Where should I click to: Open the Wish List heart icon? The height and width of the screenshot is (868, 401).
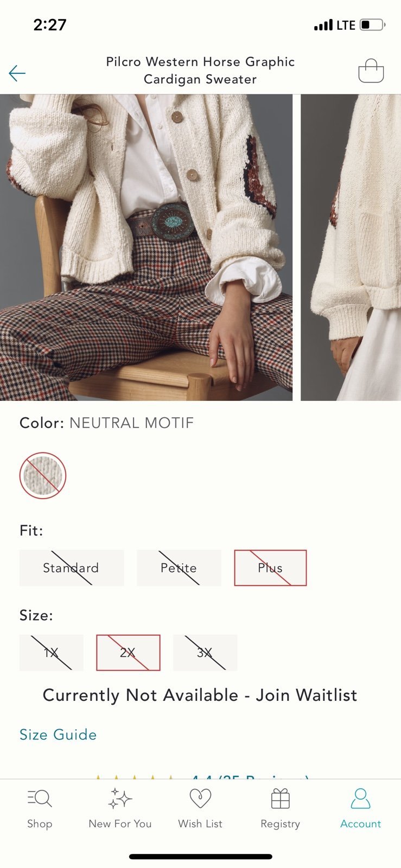click(x=200, y=799)
